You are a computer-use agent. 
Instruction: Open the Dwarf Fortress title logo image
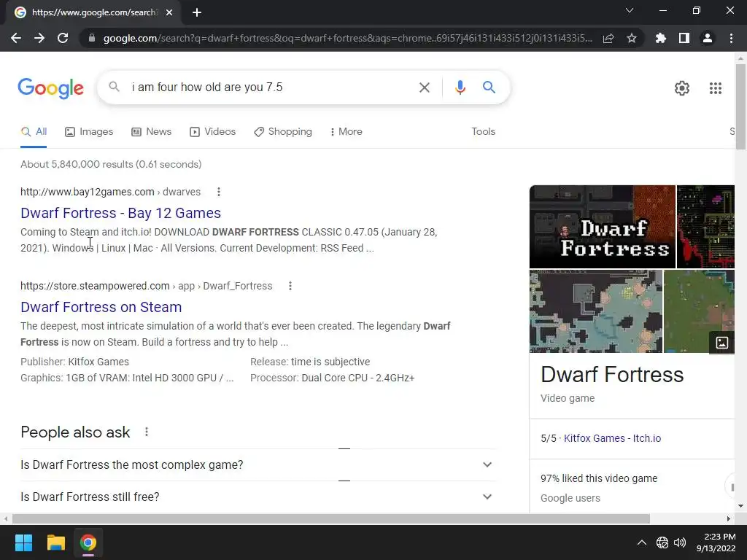point(602,227)
